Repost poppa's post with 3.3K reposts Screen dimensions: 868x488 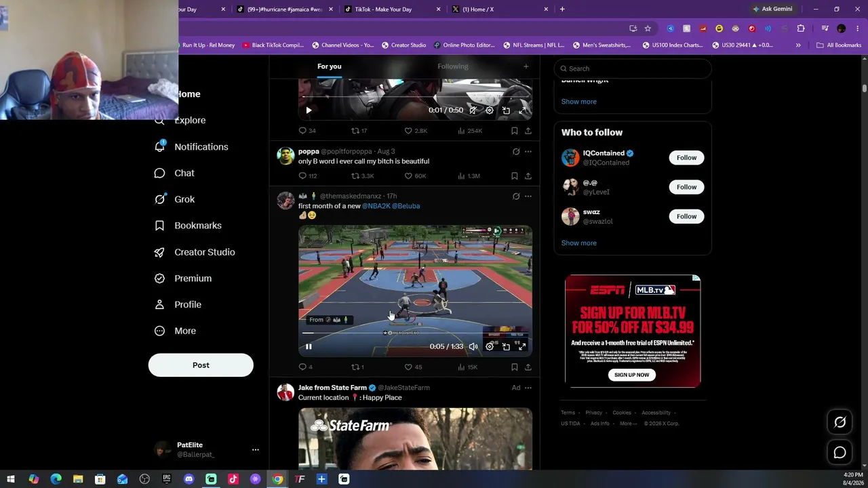point(363,176)
